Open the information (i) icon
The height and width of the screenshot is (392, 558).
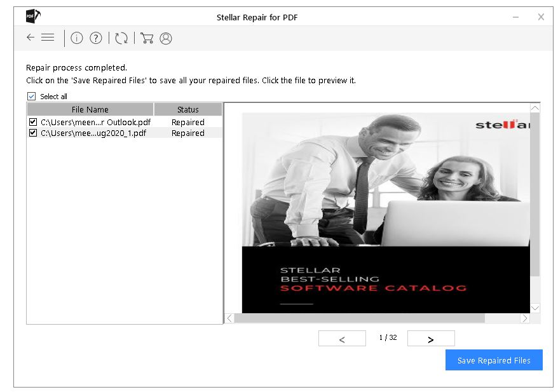point(77,37)
